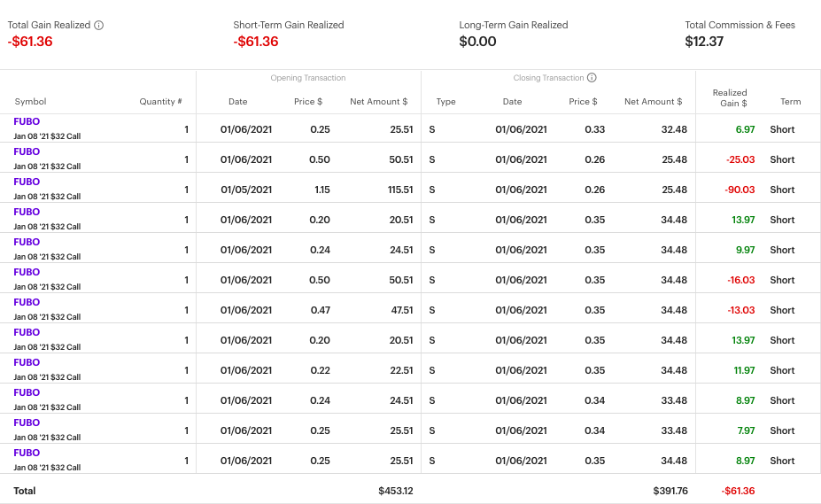Click FUBO in the 7.97 gain row
The width and height of the screenshot is (821, 504).
(x=27, y=423)
